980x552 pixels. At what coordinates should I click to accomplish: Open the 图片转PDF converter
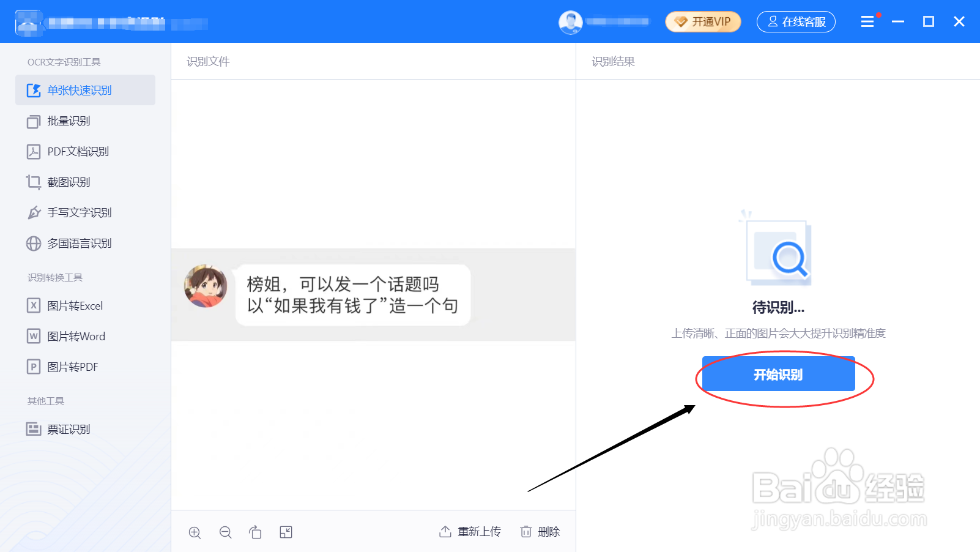[x=73, y=367]
